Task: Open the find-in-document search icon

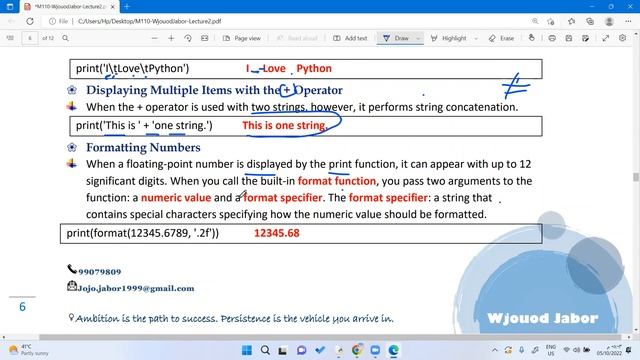Action: [65, 38]
